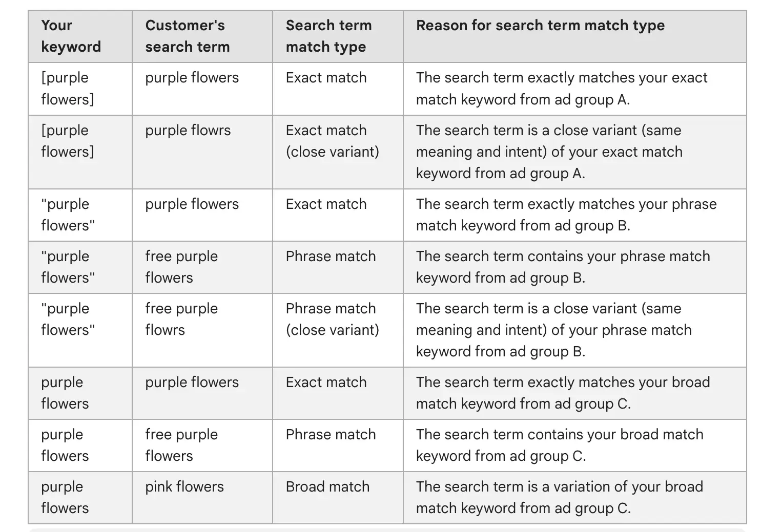Select the "Customer's search term" column header
The height and width of the screenshot is (532, 761).
pos(187,36)
